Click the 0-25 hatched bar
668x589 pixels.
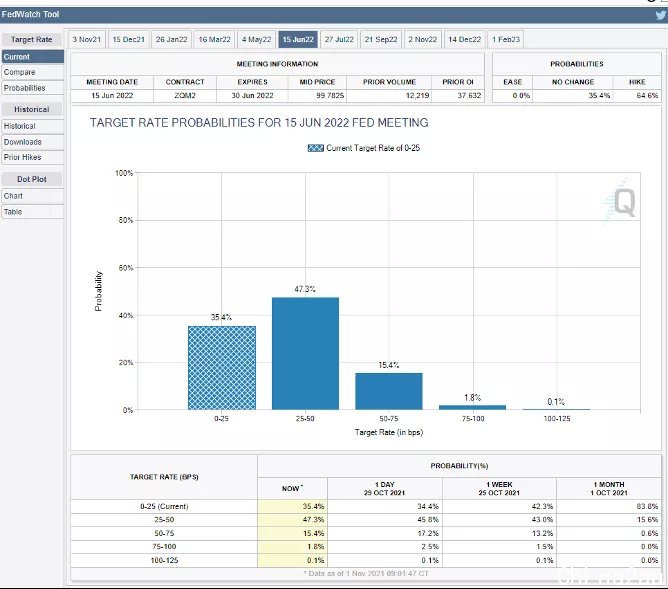(222, 368)
